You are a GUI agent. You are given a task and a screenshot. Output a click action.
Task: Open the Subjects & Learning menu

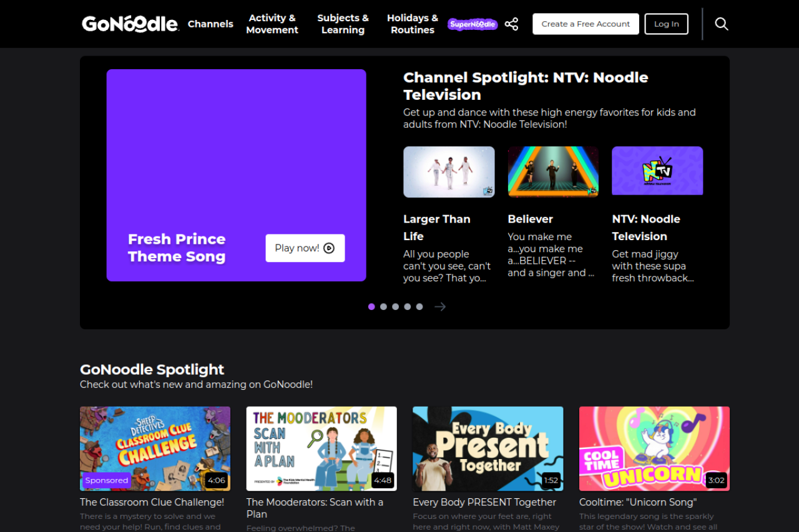[x=343, y=24]
